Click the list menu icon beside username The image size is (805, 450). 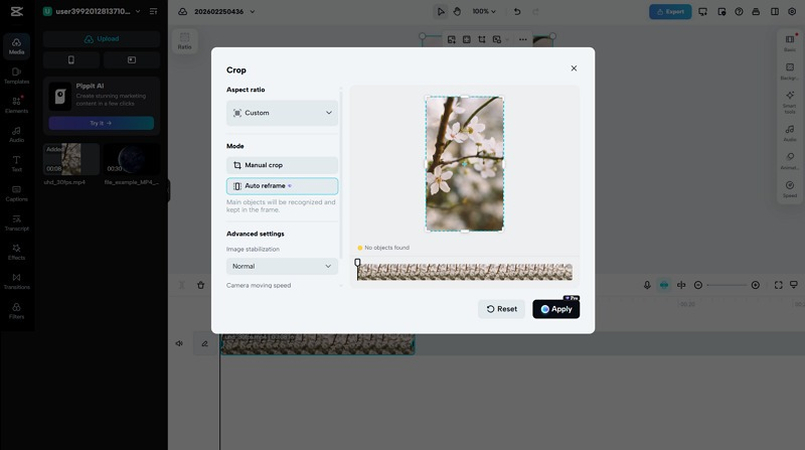click(x=154, y=11)
